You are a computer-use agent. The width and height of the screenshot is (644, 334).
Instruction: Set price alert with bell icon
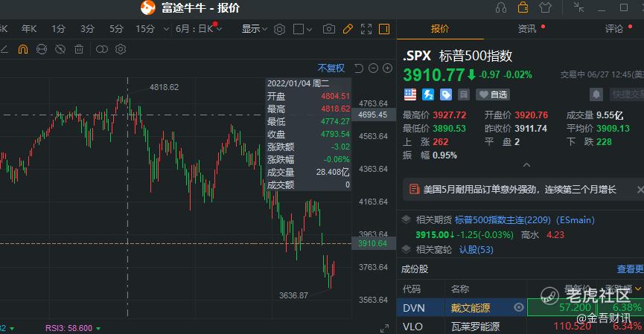596,94
